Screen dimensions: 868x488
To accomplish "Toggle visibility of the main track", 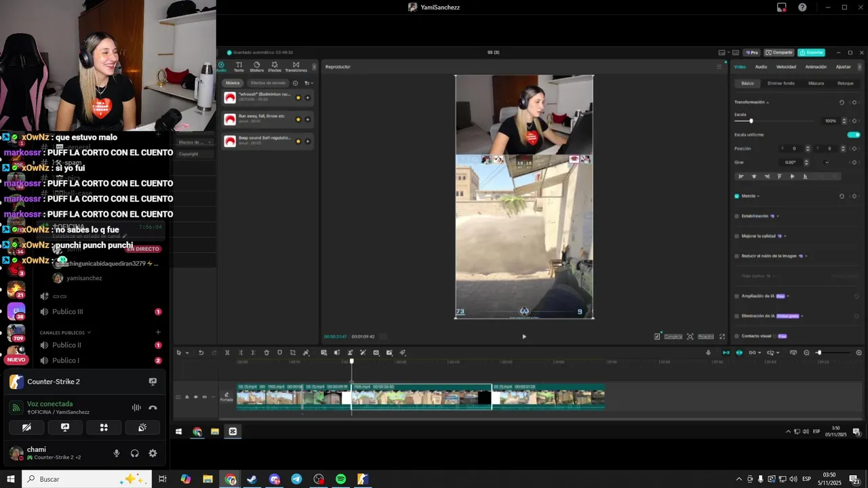I will (196, 397).
